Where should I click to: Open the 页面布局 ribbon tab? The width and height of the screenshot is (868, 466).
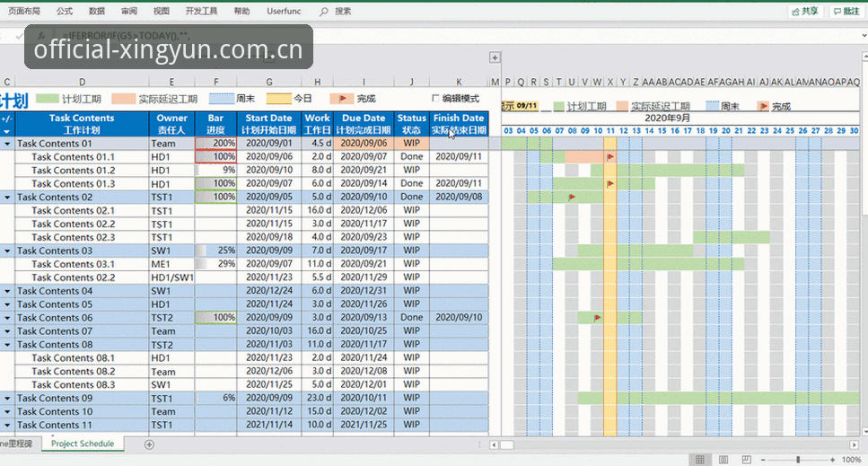click(24, 11)
